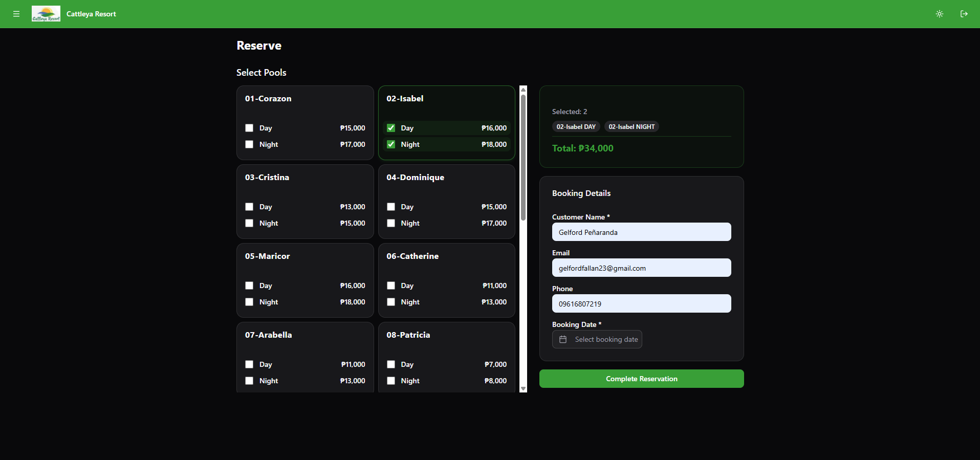Viewport: 980px width, 460px height.
Task: Check Day for 08-Patricia pool
Action: tap(391, 364)
